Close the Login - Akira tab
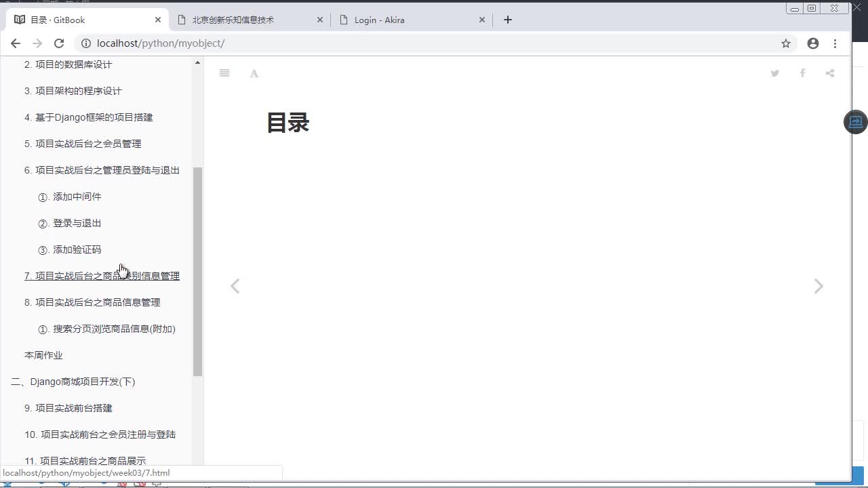The image size is (868, 488). pyautogui.click(x=482, y=20)
